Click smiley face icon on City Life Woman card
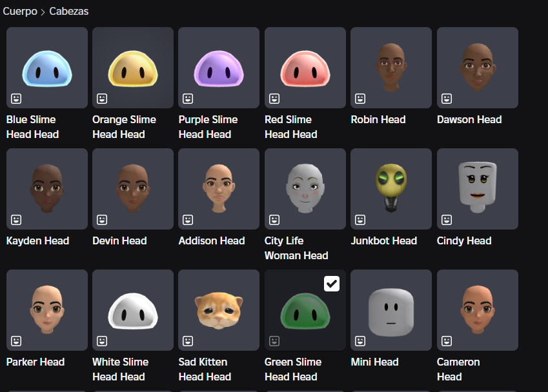This screenshot has width=548, height=392. [274, 220]
